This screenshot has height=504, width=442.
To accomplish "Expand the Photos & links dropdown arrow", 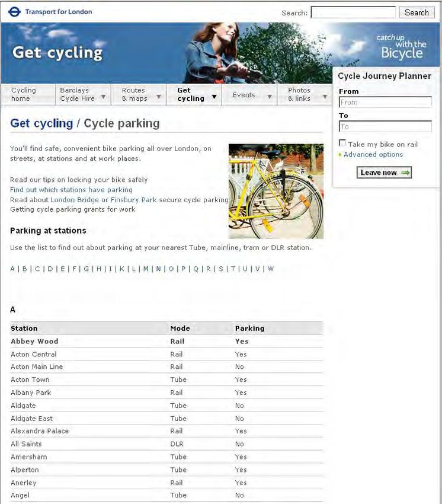I will [325, 95].
